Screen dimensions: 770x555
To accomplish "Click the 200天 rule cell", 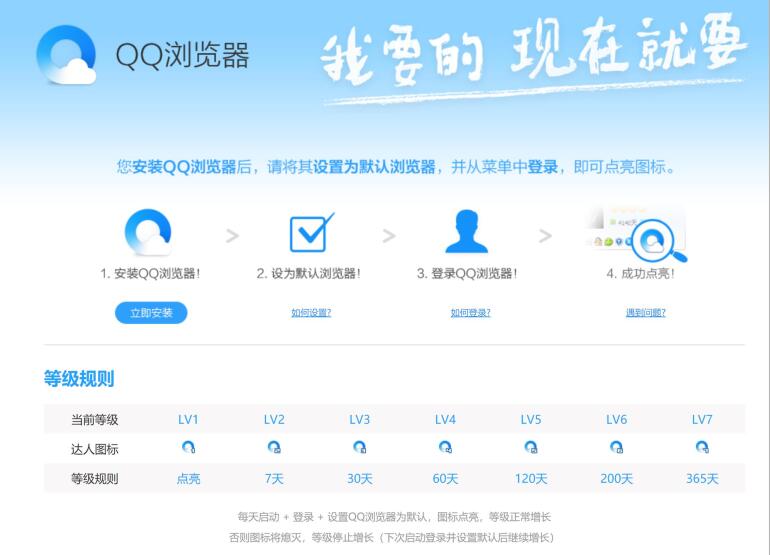I will coord(616,478).
